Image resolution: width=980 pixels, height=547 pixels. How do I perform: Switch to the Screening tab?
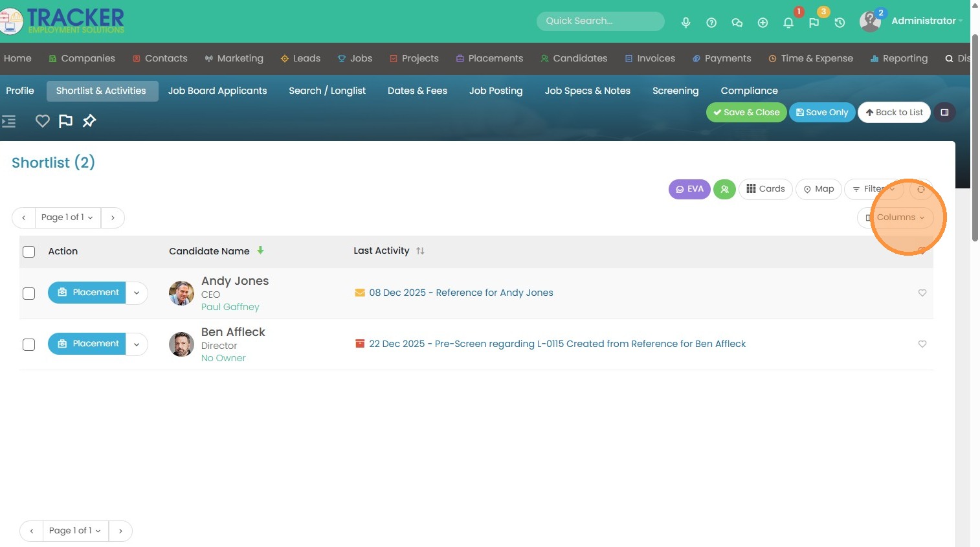[x=676, y=91]
